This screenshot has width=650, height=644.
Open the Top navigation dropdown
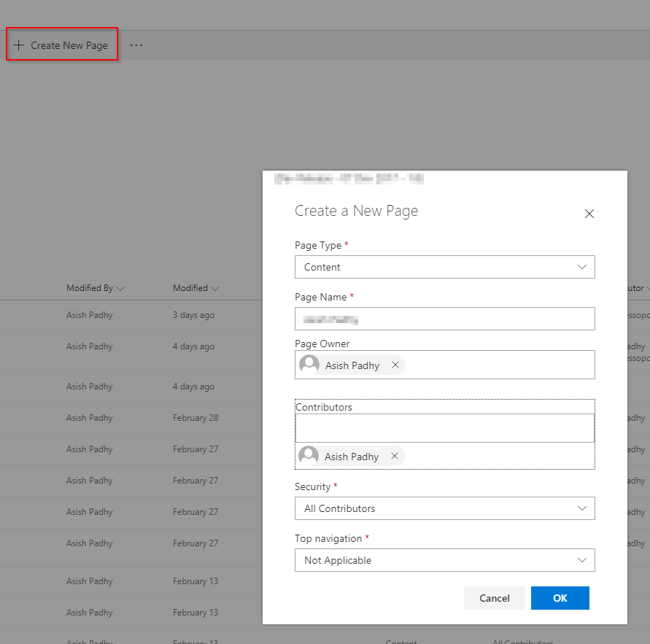[x=581, y=560]
